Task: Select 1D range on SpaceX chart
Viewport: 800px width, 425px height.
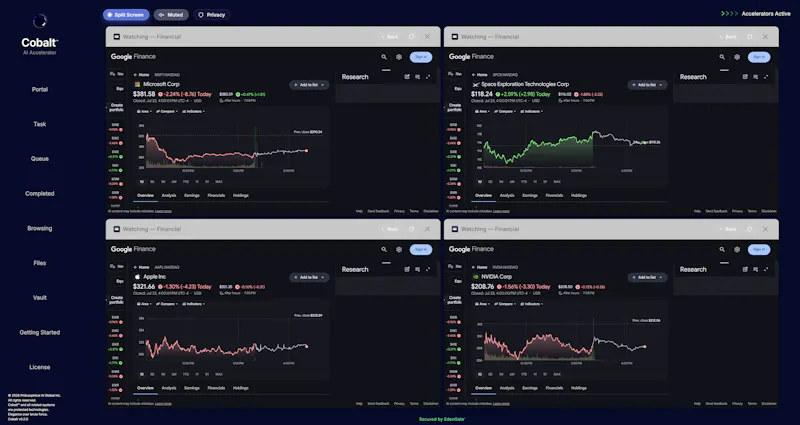Action: pyautogui.click(x=480, y=182)
